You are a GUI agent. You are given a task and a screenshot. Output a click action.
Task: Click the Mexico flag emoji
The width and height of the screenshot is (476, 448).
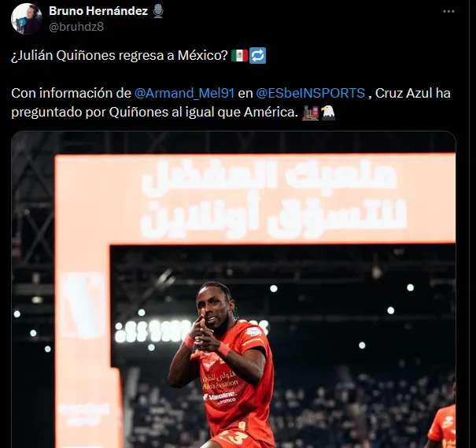(x=239, y=56)
